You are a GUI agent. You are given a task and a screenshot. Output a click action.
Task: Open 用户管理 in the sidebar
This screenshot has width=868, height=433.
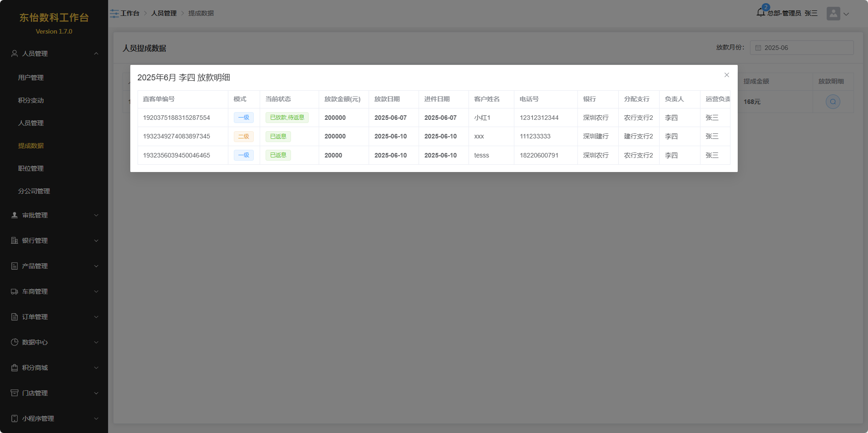[31, 78]
